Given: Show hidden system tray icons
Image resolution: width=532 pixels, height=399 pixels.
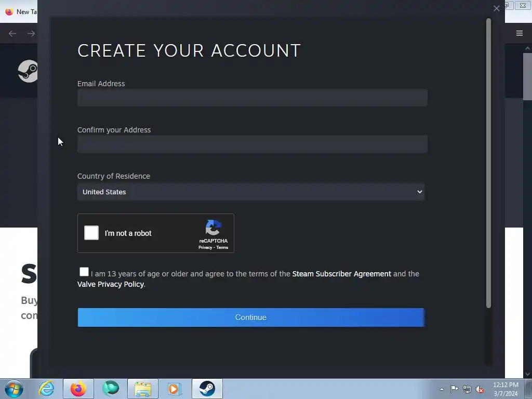Looking at the screenshot, I should point(442,389).
